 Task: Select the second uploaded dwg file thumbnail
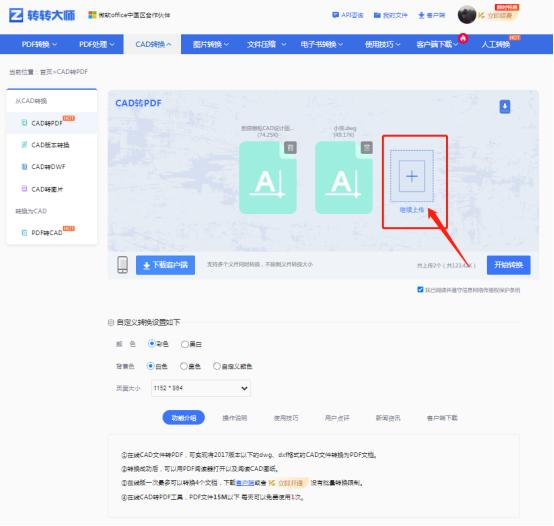pos(344,178)
